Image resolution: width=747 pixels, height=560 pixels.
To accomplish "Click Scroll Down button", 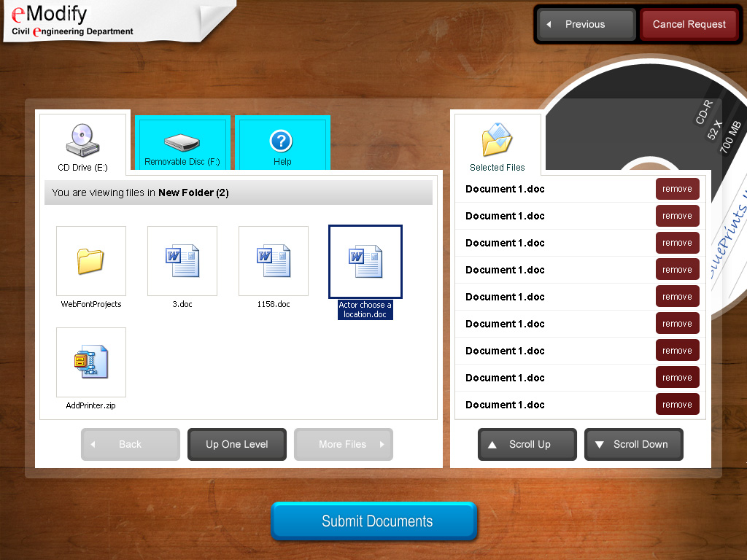I will (x=634, y=444).
